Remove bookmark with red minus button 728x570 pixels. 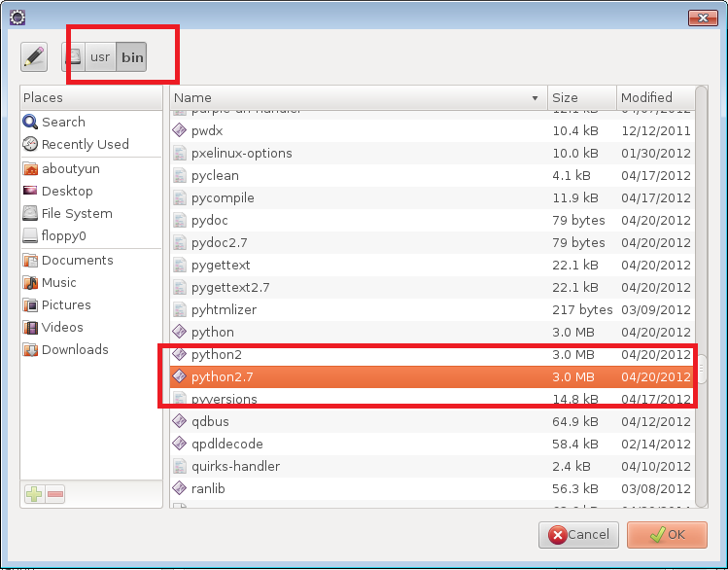point(55,494)
